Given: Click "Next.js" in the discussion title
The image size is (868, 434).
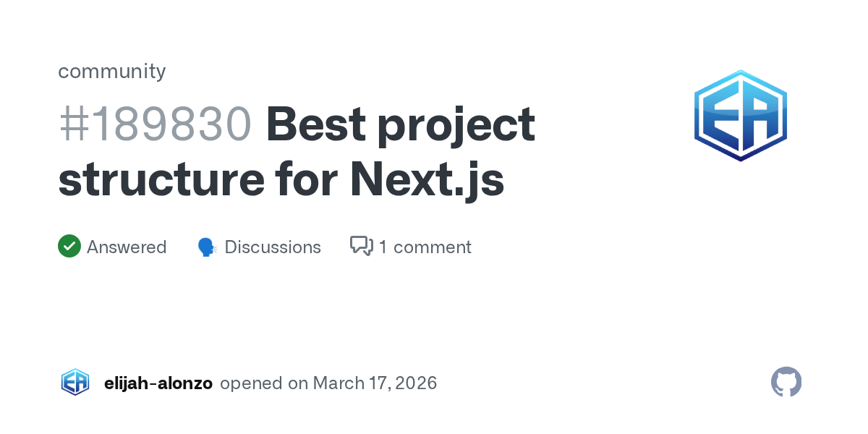Looking at the screenshot, I should pos(427,179).
